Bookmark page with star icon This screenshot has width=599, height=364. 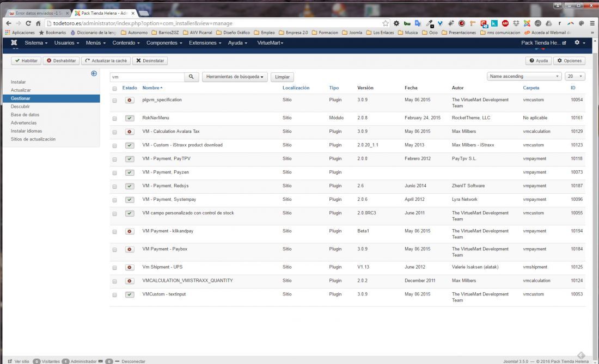point(386,23)
